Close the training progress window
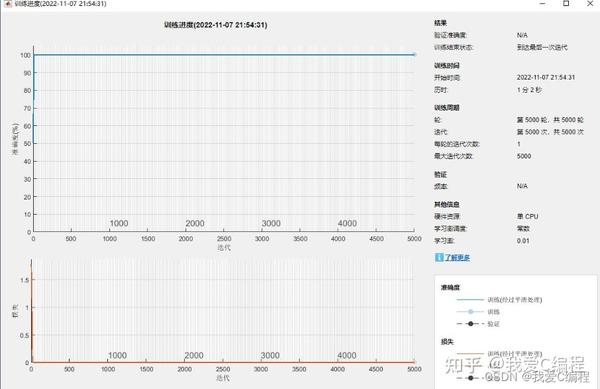 590,3
